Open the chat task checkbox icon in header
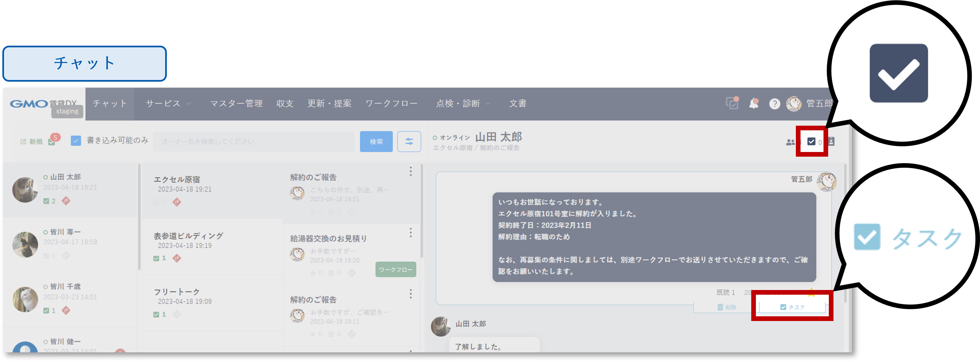The width and height of the screenshot is (980, 362). tap(811, 142)
